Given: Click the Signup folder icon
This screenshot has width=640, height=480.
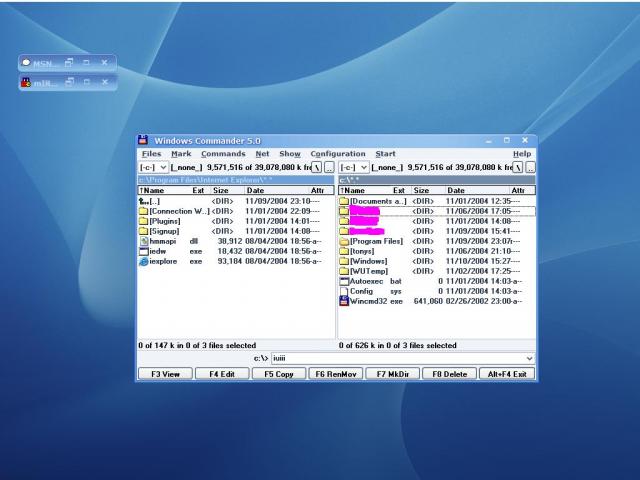Looking at the screenshot, I should [143, 231].
